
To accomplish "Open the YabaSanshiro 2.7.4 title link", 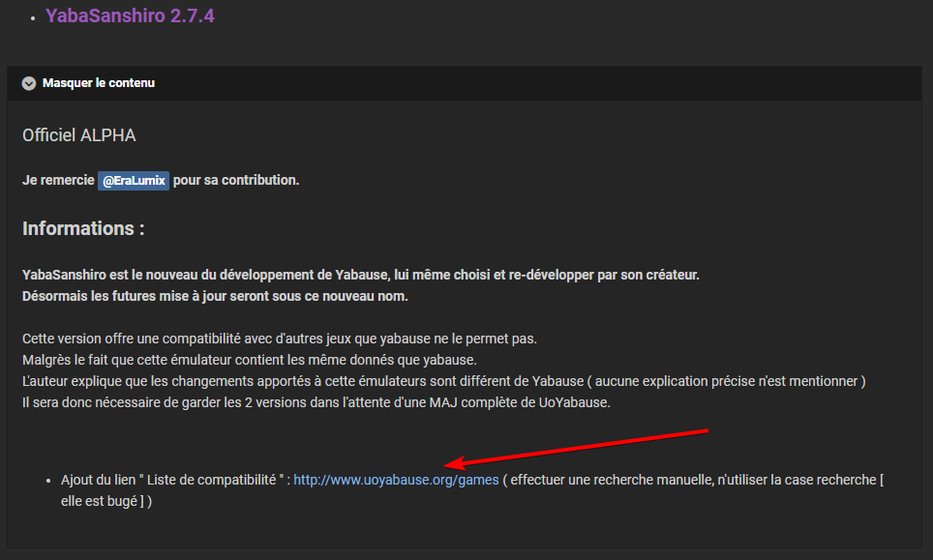I will pyautogui.click(x=130, y=15).
